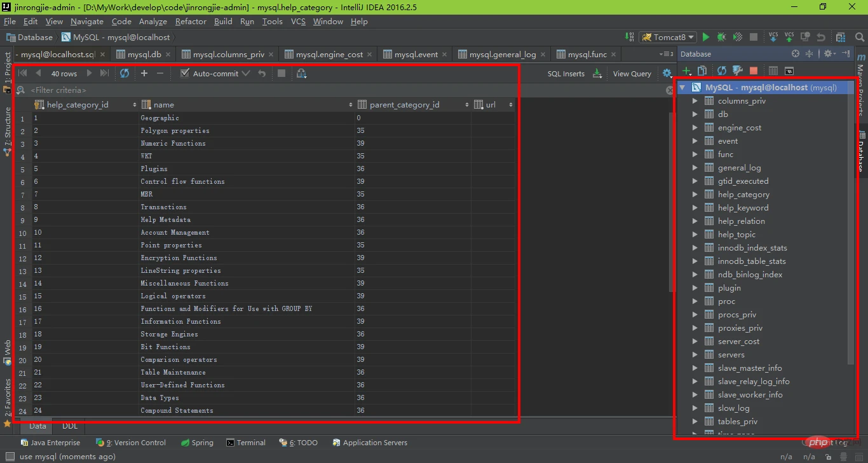This screenshot has width=868, height=463.
Task: Start debugging with the bug icon
Action: click(x=721, y=38)
